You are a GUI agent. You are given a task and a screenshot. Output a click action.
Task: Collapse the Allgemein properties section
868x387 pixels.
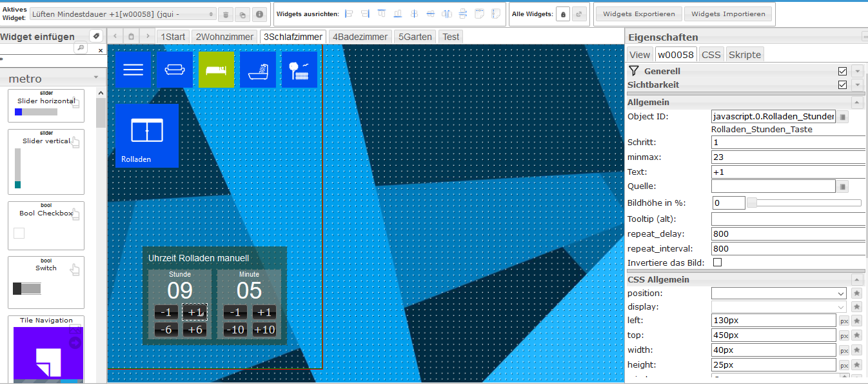point(857,103)
